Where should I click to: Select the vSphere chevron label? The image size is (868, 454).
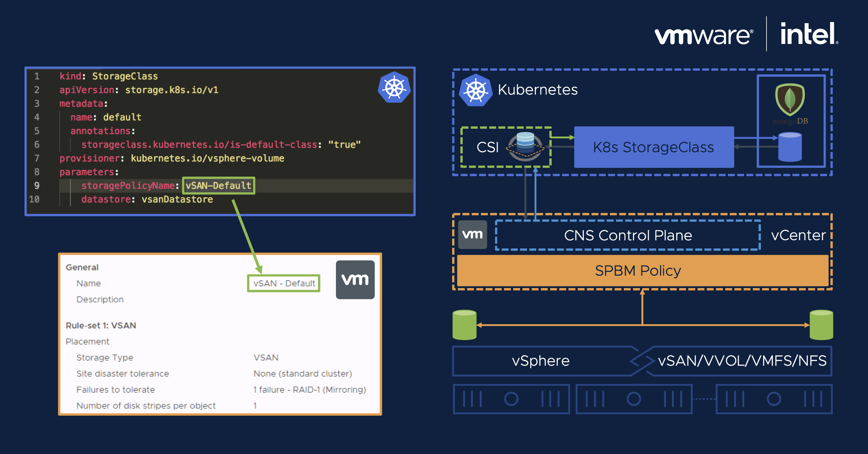click(x=540, y=361)
